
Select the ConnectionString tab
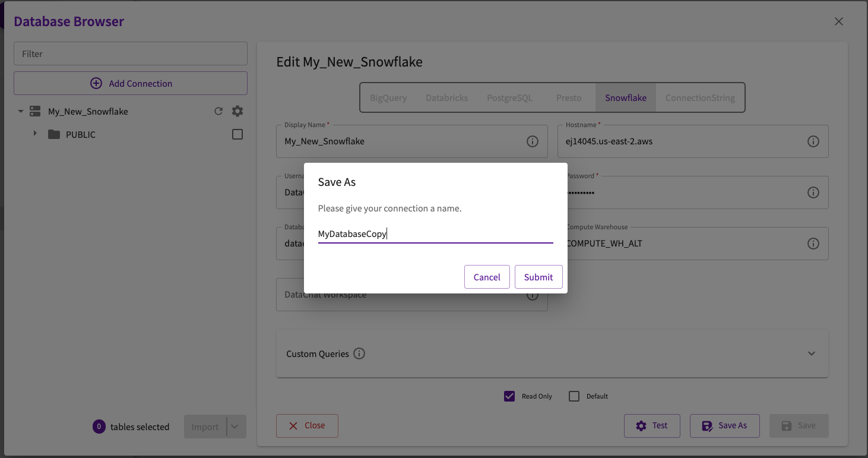[700, 98]
